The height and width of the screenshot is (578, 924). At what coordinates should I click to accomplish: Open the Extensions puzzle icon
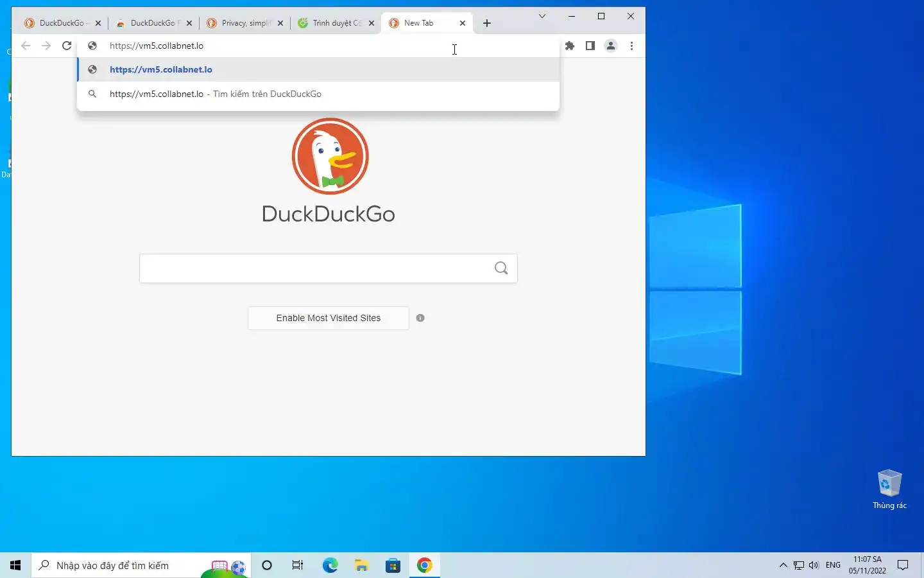coord(570,46)
